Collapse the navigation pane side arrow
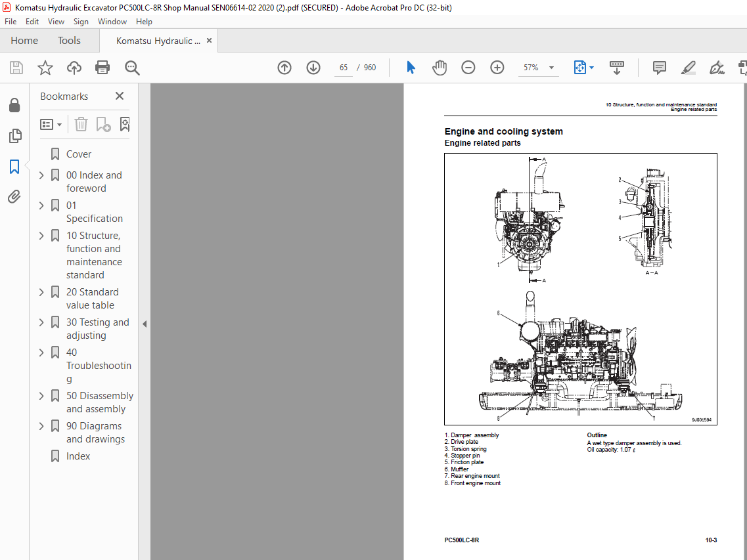This screenshot has width=747, height=560. (x=145, y=324)
